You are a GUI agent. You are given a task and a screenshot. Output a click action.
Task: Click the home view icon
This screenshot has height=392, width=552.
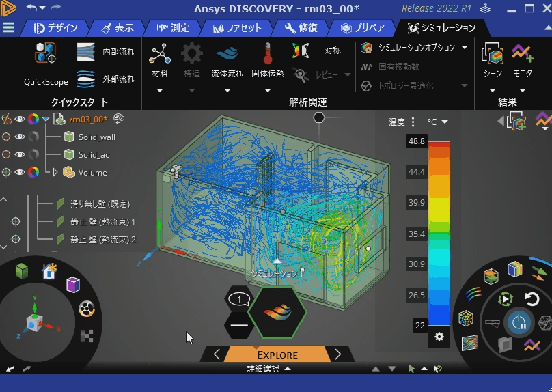point(49,271)
